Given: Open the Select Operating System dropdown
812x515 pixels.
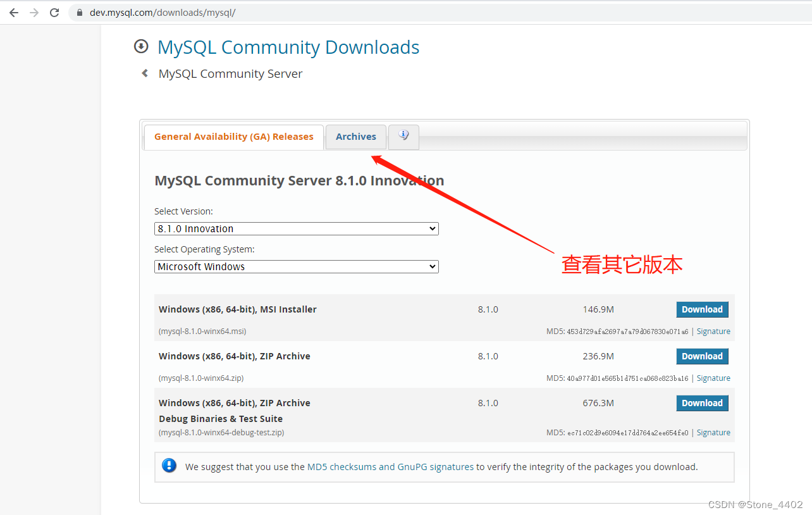Looking at the screenshot, I should [x=297, y=266].
